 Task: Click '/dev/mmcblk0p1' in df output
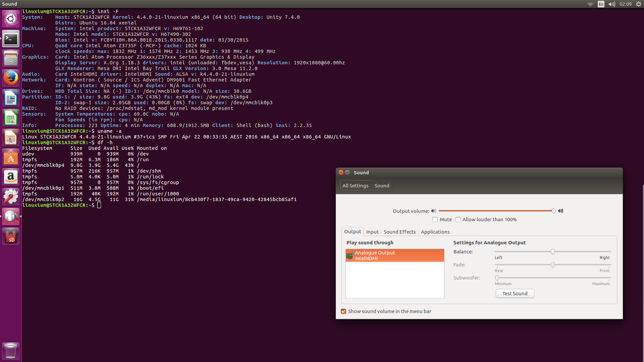click(43, 188)
